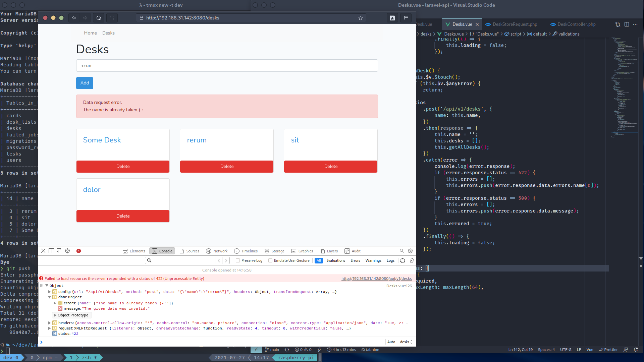
Task: Switch to Elements tab in inspector
Action: click(134, 251)
